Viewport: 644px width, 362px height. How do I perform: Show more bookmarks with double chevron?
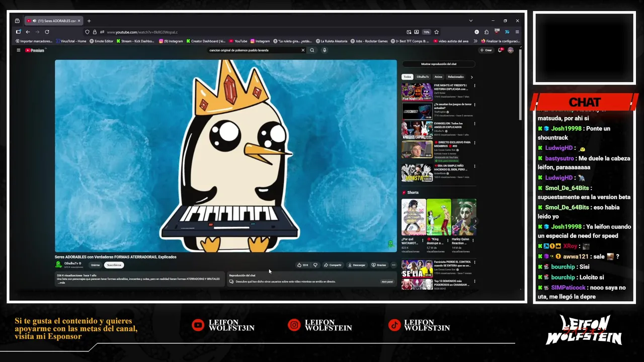tap(475, 41)
